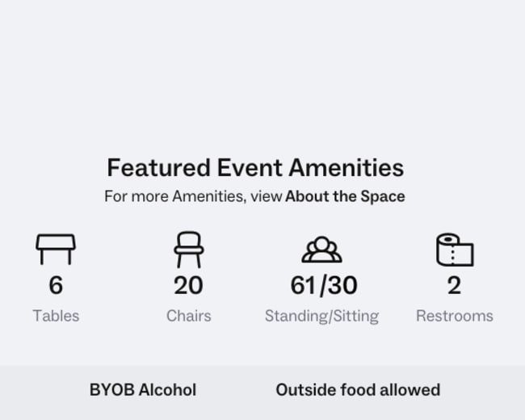Click the Standing/Sitting label
This screenshot has height=420, width=525.
[x=321, y=317]
